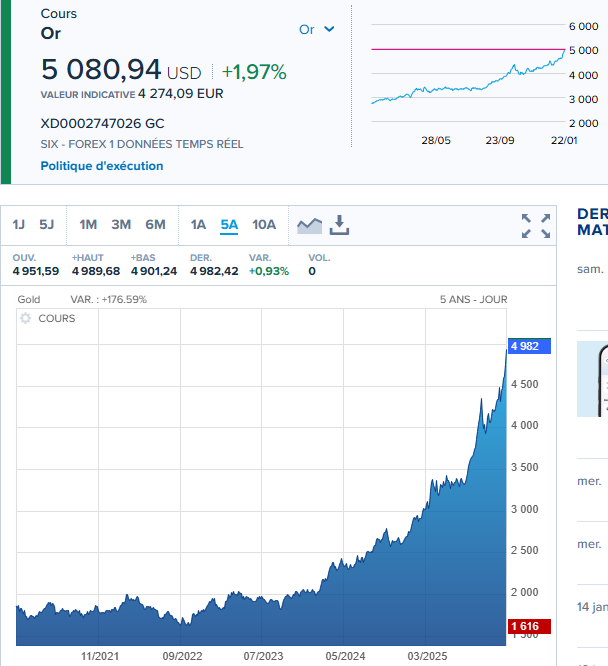Click the blue 4 982 price label
Screen dimensions: 608x666
[528, 346]
